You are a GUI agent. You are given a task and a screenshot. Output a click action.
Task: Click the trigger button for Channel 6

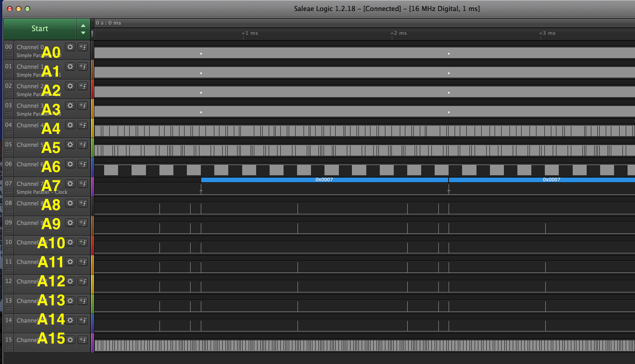coord(83,164)
